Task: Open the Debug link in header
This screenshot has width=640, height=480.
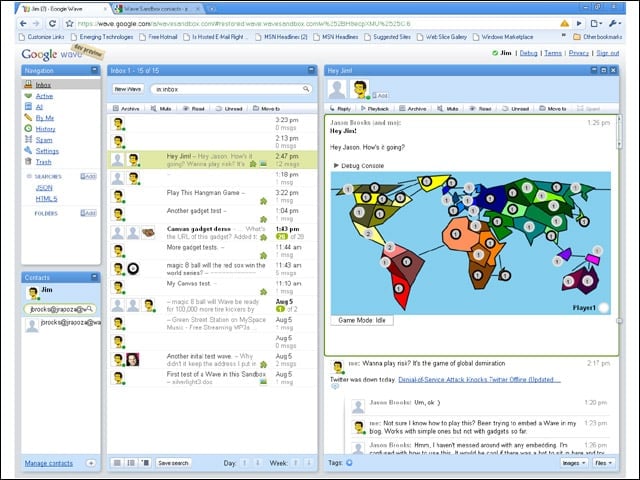Action: (528, 53)
